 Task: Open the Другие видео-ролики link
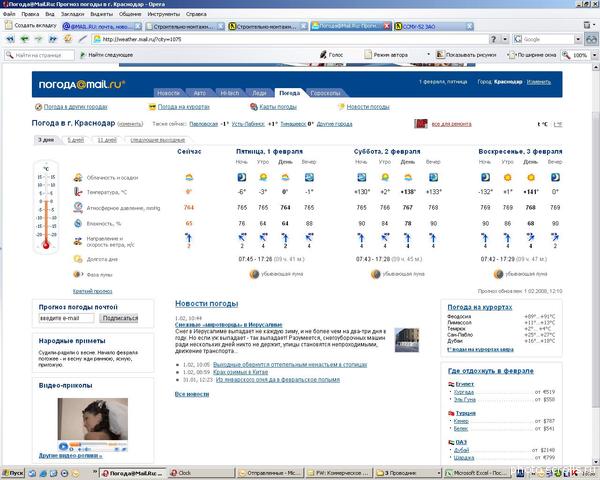point(70,456)
